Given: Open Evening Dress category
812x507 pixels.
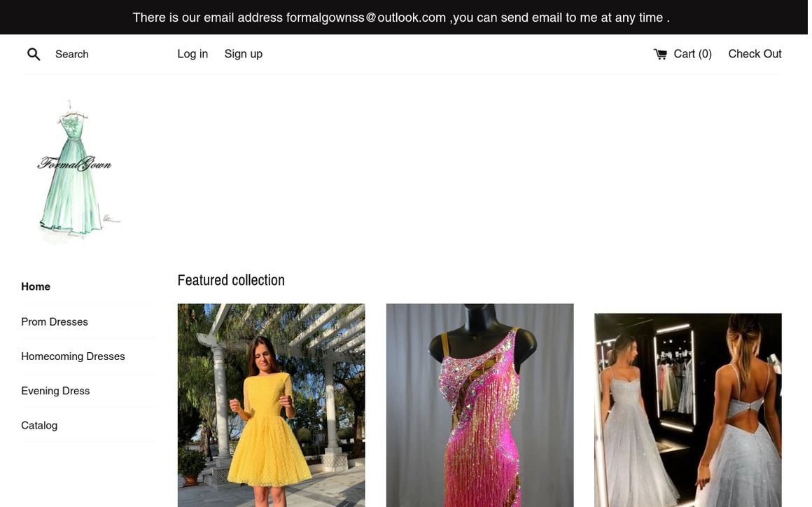Looking at the screenshot, I should click(x=55, y=391).
